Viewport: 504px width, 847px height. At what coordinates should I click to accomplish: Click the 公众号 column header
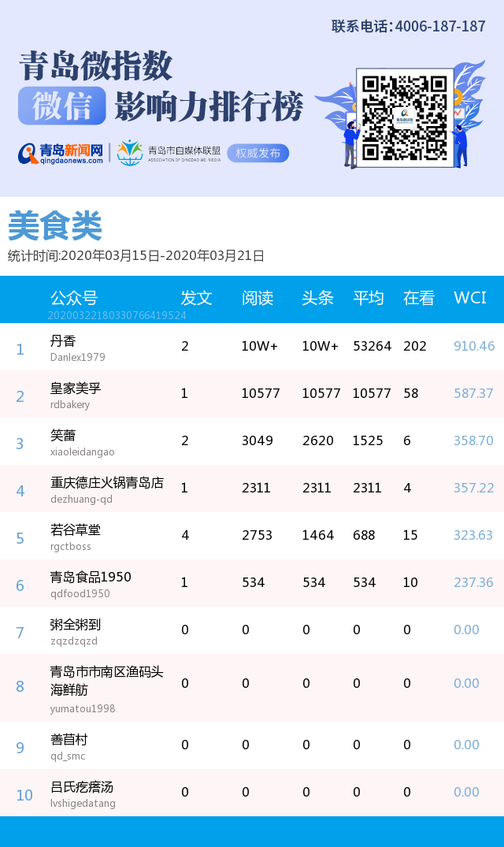[74, 298]
